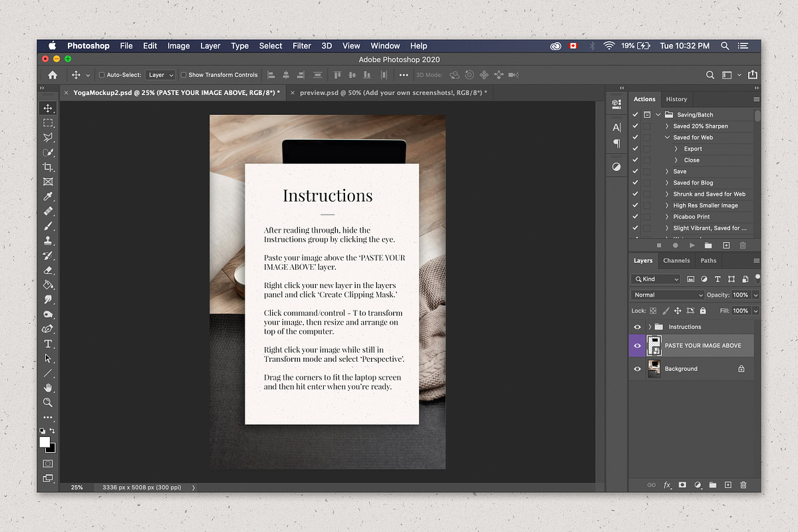
Task: Select the Frame tool
Action: coord(48,182)
